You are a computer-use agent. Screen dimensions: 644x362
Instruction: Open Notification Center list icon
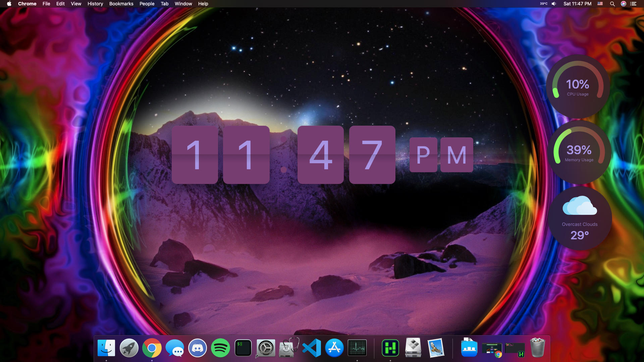633,4
